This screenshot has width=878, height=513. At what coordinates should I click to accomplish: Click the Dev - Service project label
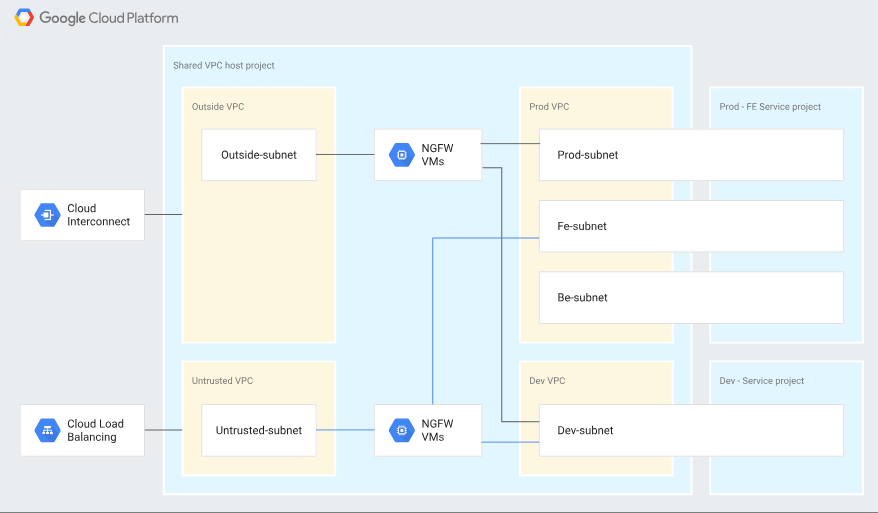point(762,381)
